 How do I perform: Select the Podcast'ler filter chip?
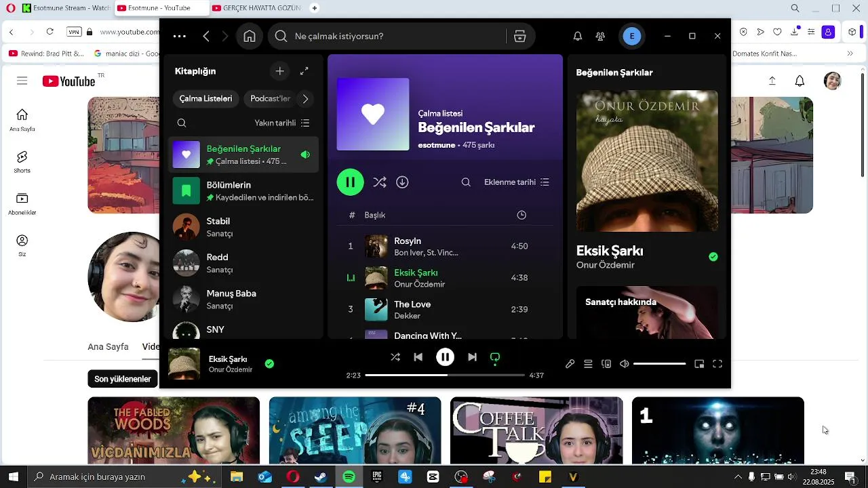pyautogui.click(x=270, y=99)
